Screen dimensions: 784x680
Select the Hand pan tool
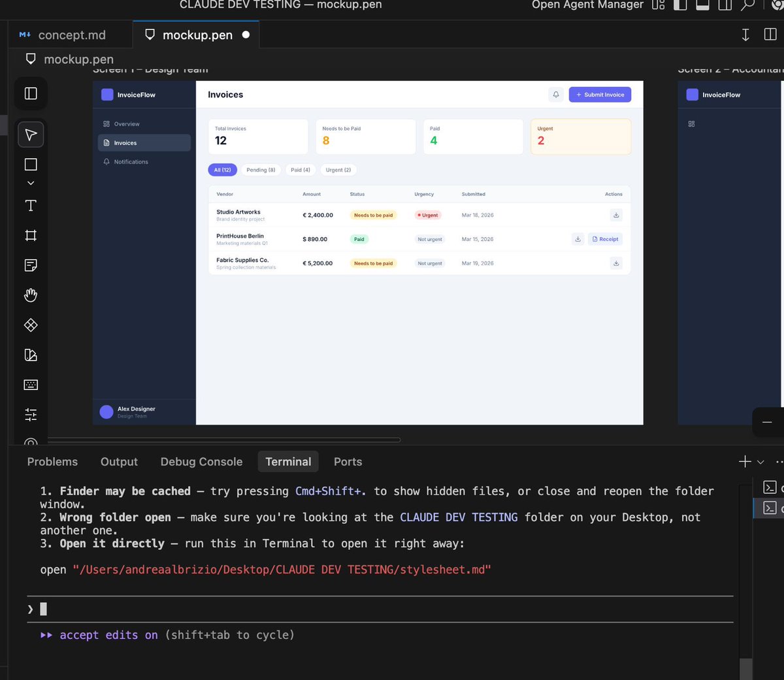coord(31,295)
